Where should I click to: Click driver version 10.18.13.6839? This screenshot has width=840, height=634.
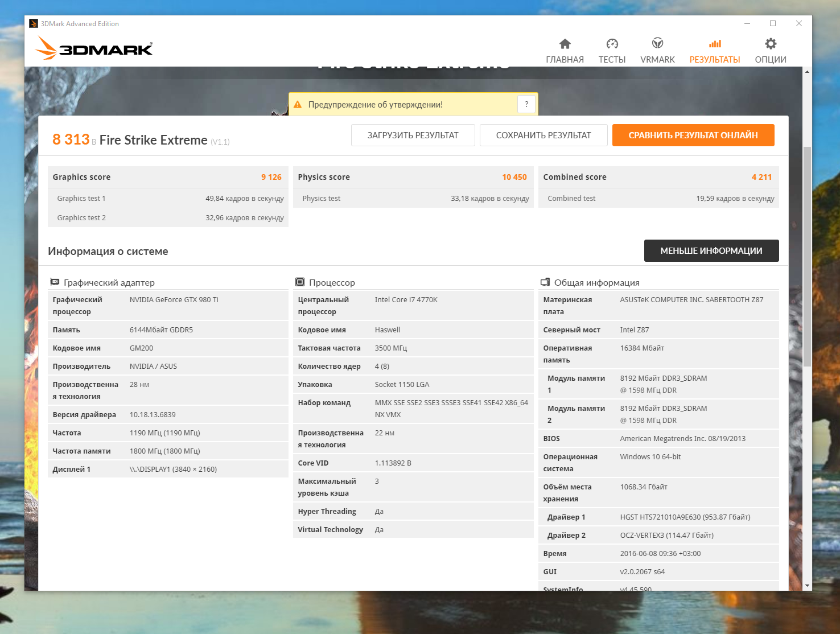153,415
